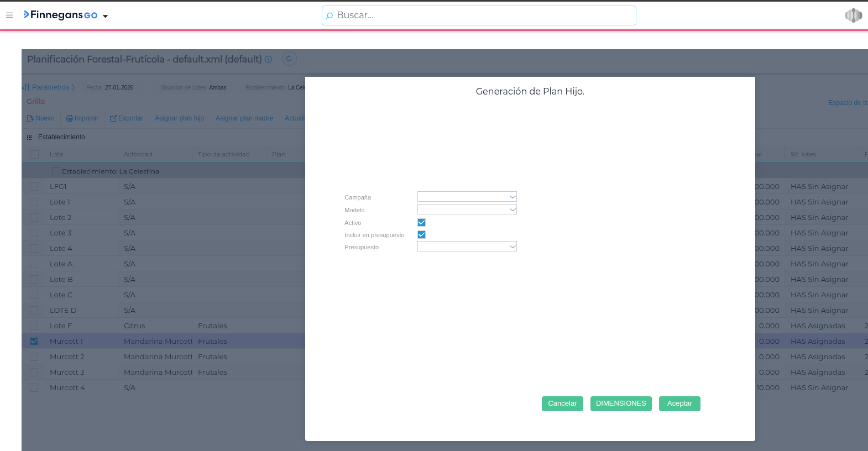Click the user avatar icon
This screenshot has width=868, height=451.
tap(853, 15)
